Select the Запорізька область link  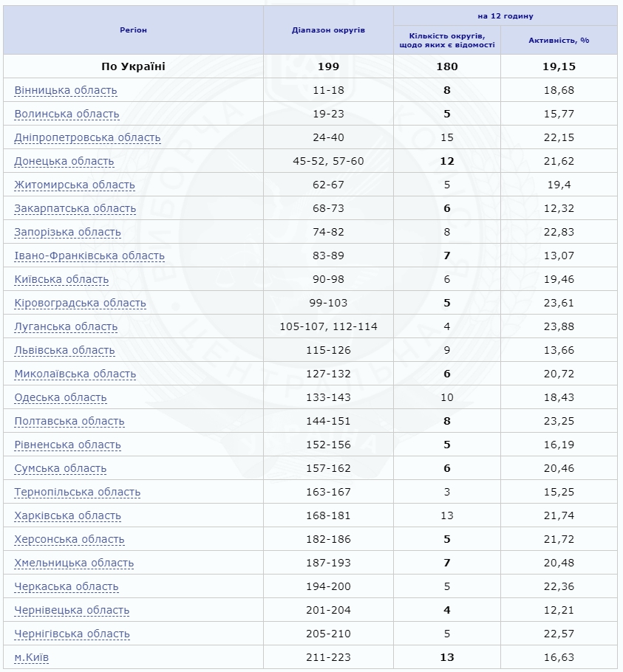coord(67,232)
